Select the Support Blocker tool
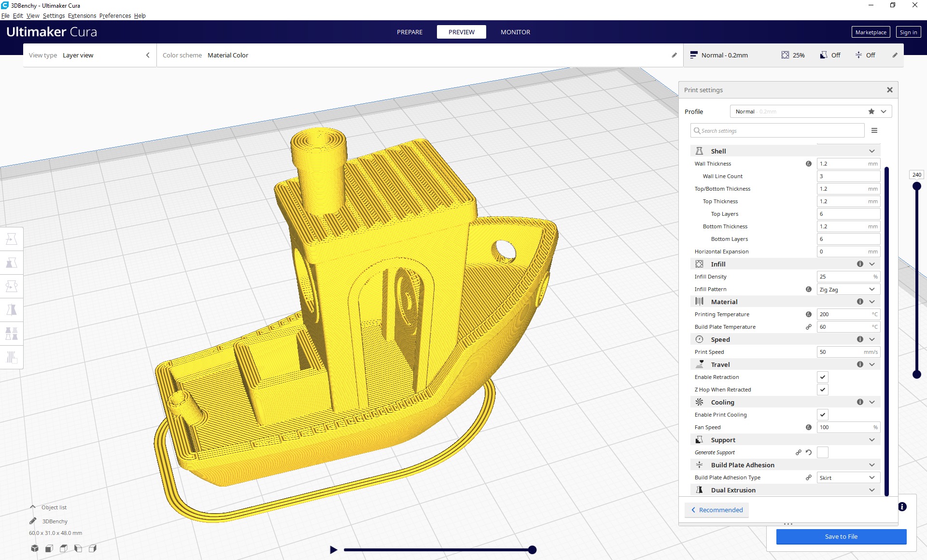927x560 pixels. pos(12,357)
